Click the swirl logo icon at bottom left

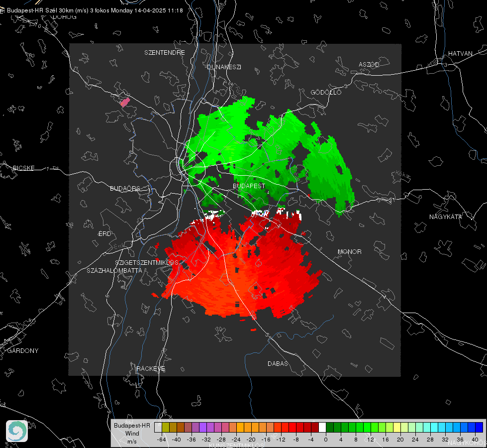17,431
